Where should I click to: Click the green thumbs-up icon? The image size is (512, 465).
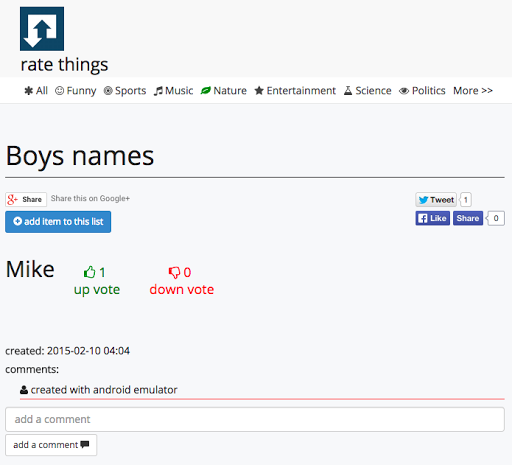[89, 272]
